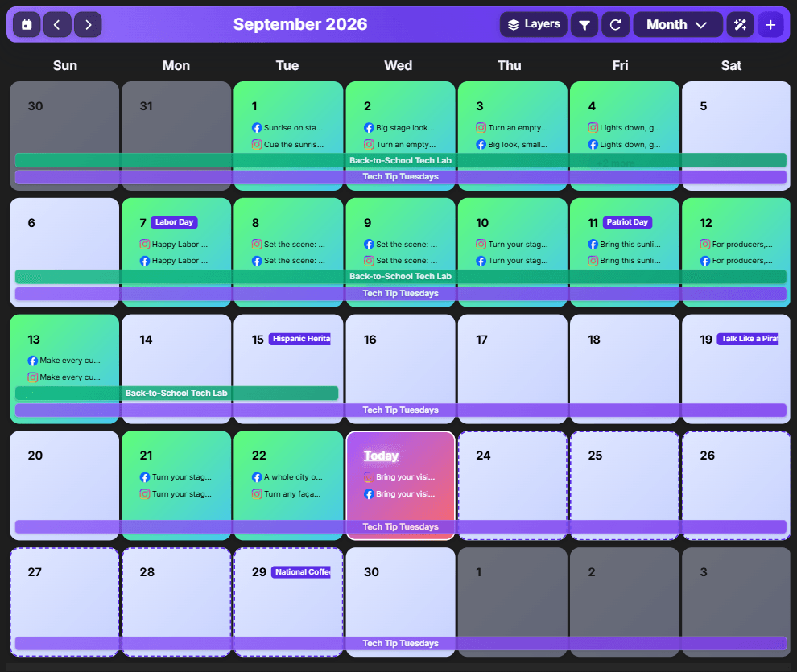Open Facebook post 'Big look, small...' on Sept 3

[x=511, y=144]
